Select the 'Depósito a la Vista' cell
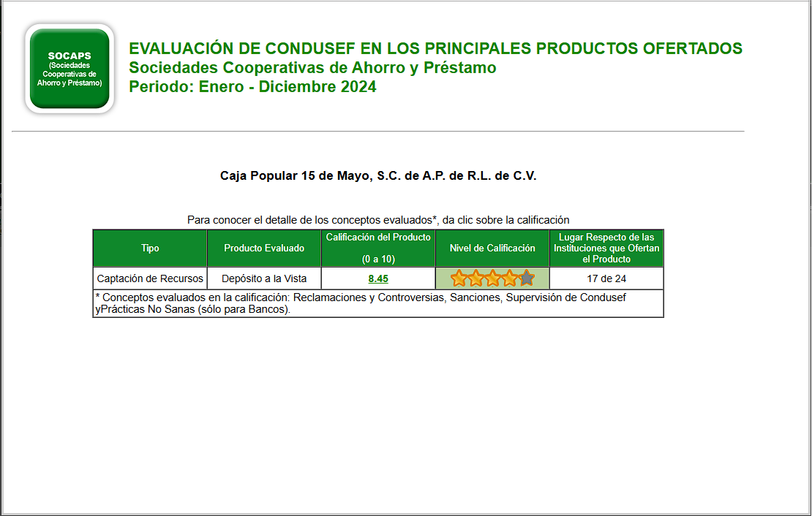812x516 pixels. click(264, 278)
